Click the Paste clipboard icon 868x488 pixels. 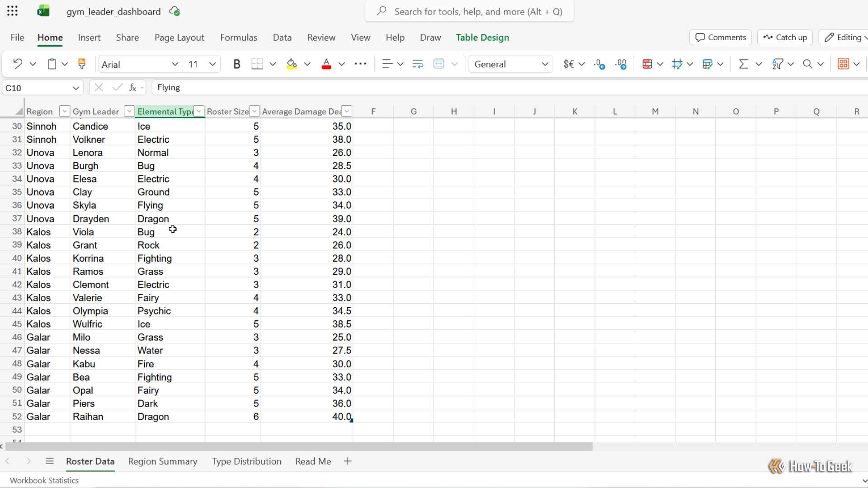[52, 64]
